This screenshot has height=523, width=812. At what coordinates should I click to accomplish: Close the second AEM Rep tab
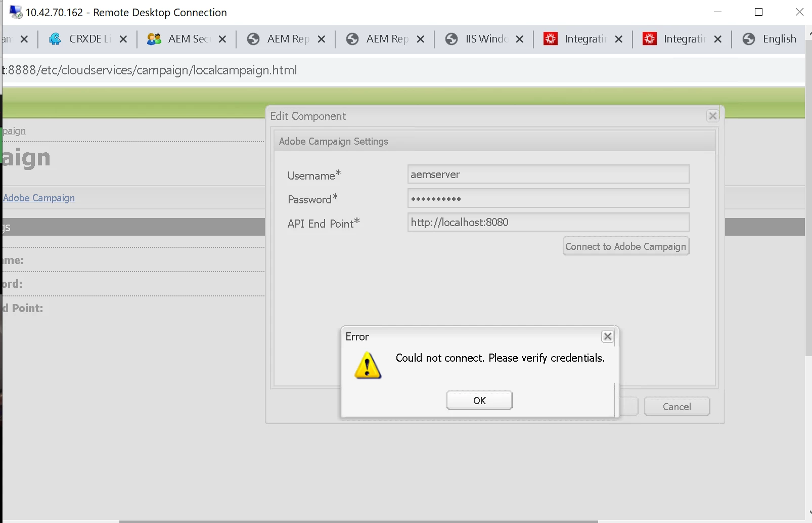[420, 39]
